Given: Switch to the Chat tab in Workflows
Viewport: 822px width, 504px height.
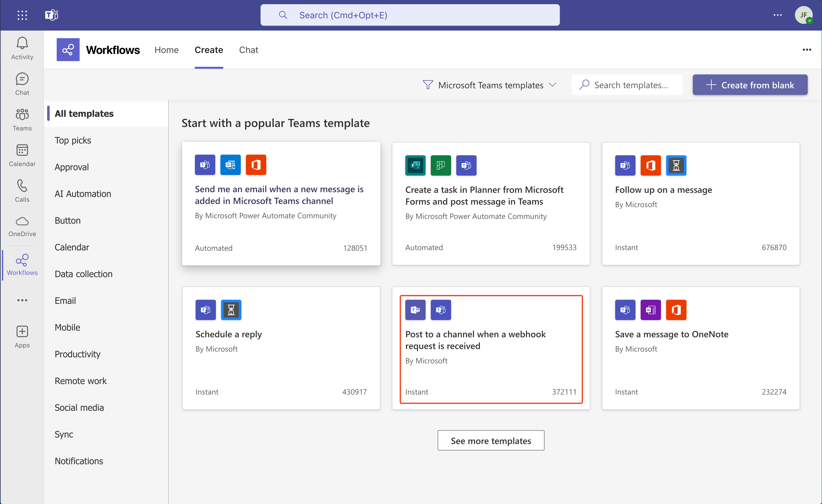Looking at the screenshot, I should (x=249, y=50).
